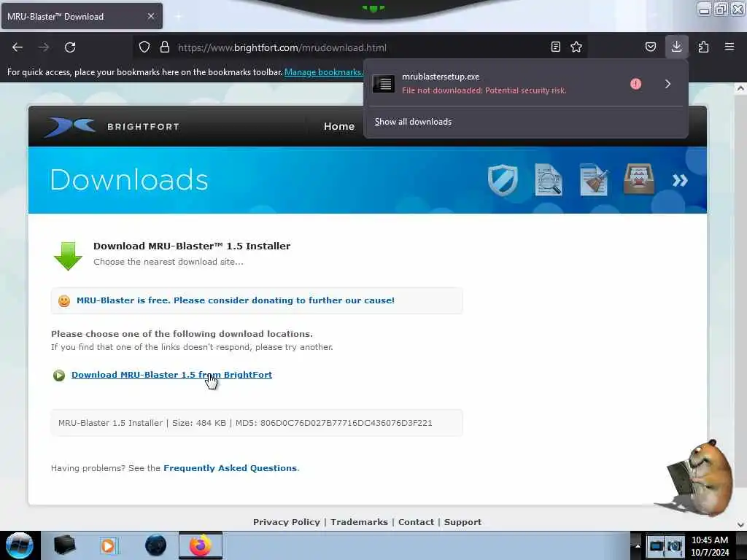Open the Manage bookmarks link
This screenshot has height=560, width=747.
323,72
